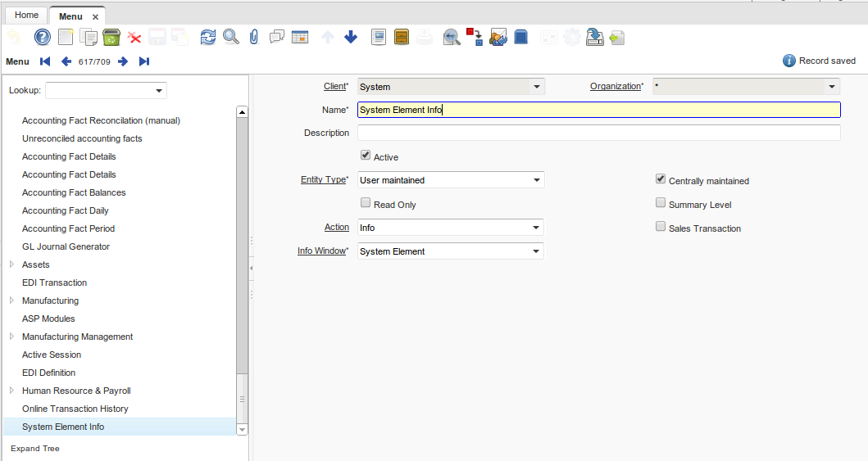This screenshot has width=868, height=461.
Task: Jump to the first record
Action: pyautogui.click(x=45, y=61)
